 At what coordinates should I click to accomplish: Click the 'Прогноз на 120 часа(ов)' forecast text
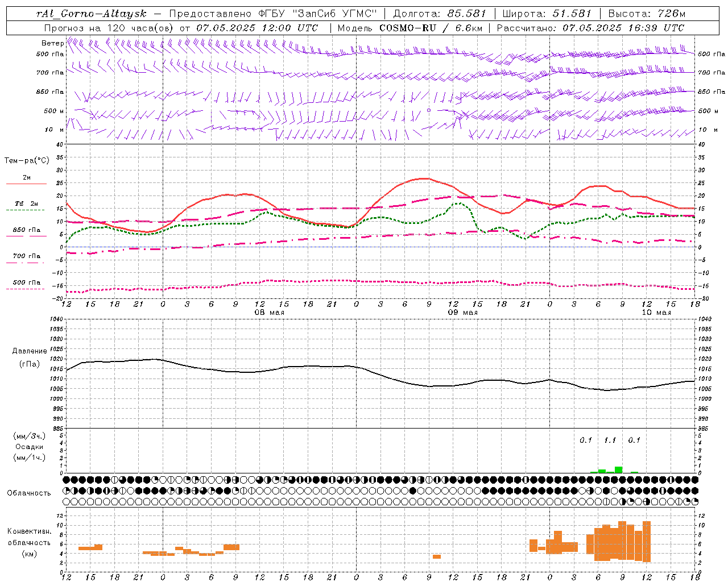pyautogui.click(x=110, y=28)
